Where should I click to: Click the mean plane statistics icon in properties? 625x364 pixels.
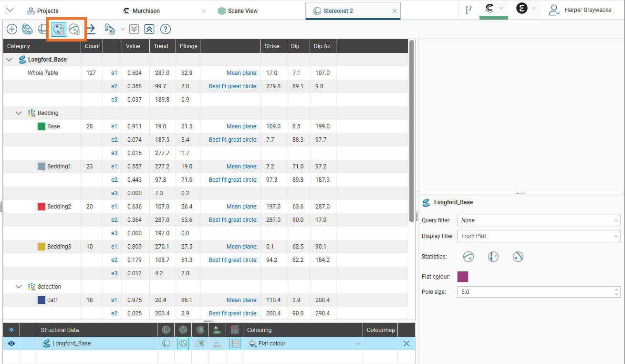(469, 257)
